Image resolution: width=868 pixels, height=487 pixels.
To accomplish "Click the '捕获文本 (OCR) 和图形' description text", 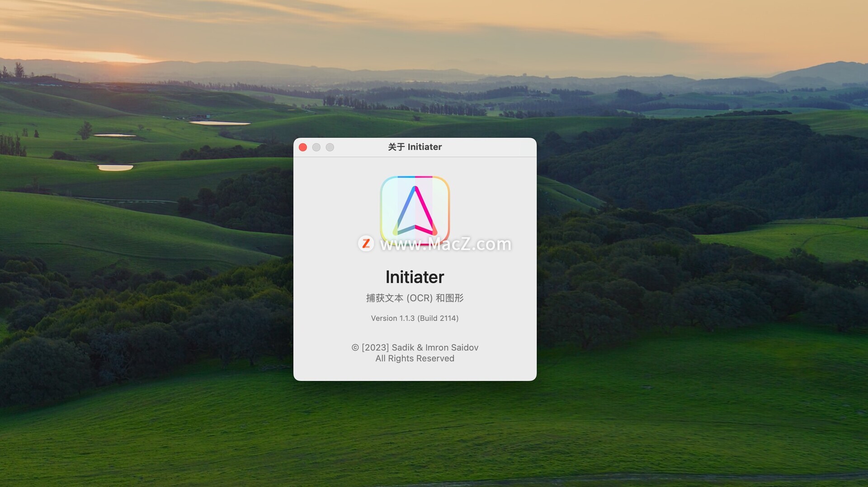I will (415, 298).
